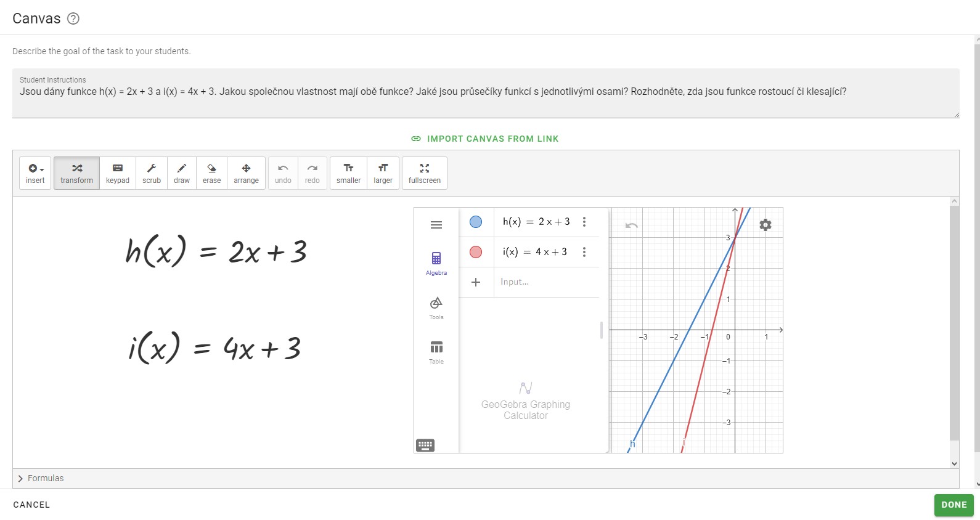Make text larger with the larger button

coord(383,173)
